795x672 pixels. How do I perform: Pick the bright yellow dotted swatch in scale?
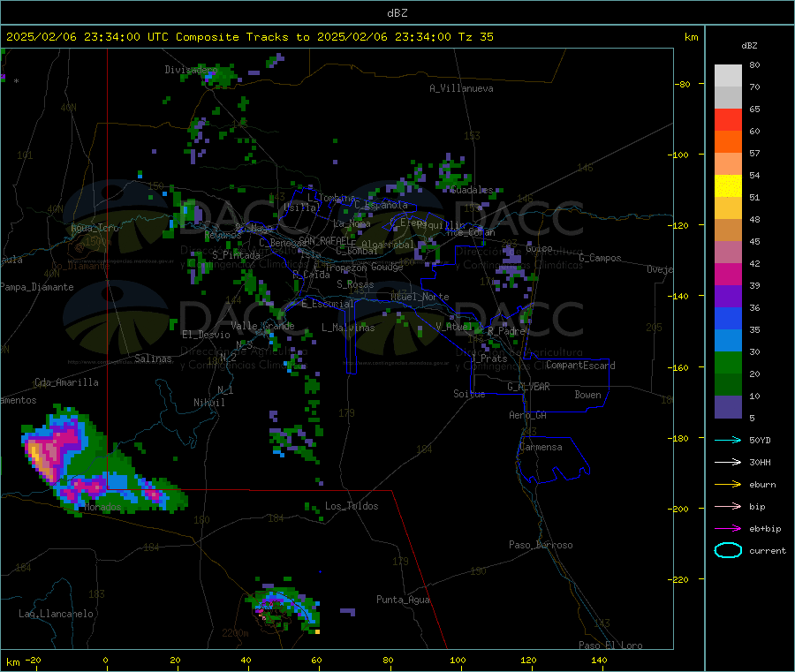coord(728,186)
